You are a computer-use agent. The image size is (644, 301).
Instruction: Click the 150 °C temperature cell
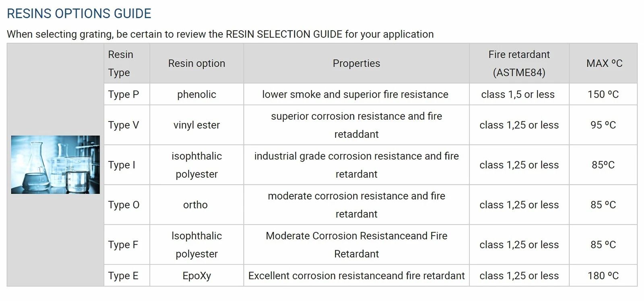[603, 94]
